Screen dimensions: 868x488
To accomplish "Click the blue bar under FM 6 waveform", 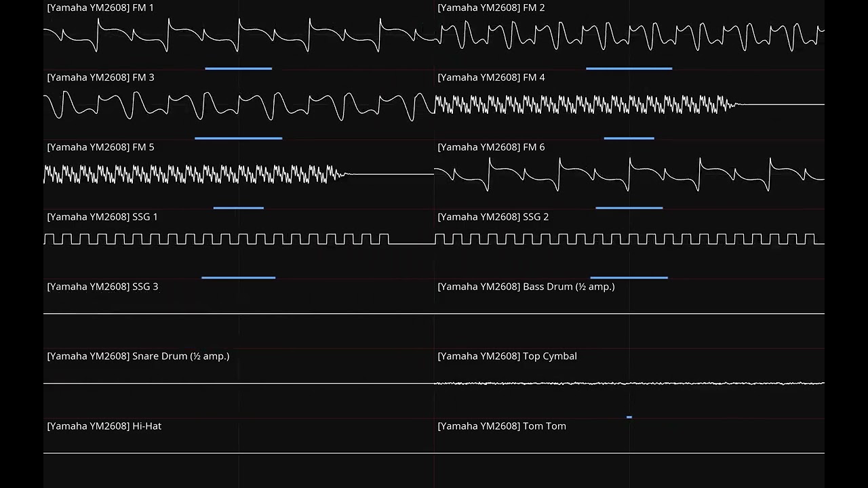I will click(x=629, y=208).
